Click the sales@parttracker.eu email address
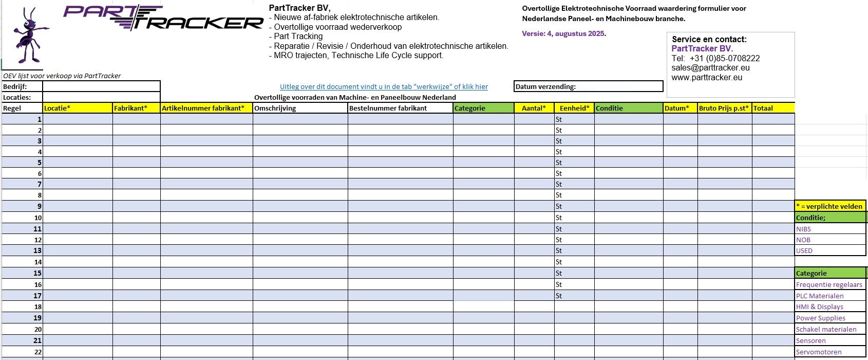The width and height of the screenshot is (868, 360). click(710, 68)
